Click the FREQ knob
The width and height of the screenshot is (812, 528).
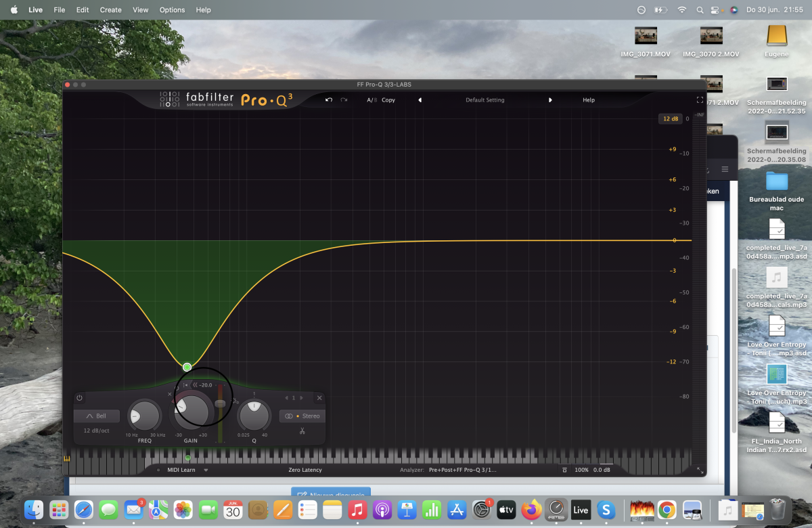(x=145, y=415)
